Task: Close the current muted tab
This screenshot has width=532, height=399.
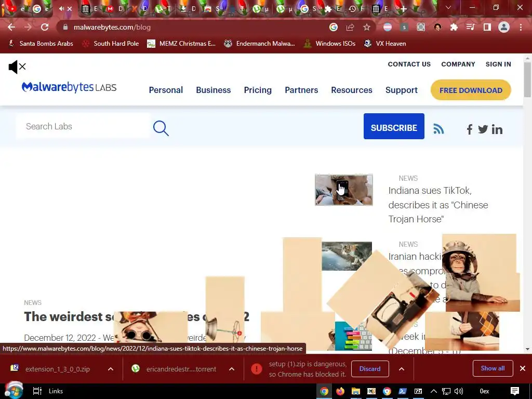Action: [x=70, y=9]
